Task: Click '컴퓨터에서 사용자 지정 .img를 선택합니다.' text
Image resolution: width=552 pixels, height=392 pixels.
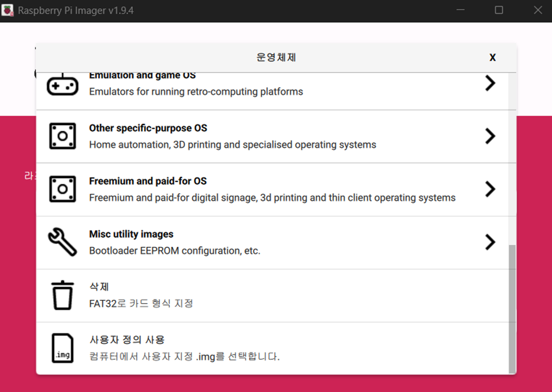Action: [x=185, y=357]
